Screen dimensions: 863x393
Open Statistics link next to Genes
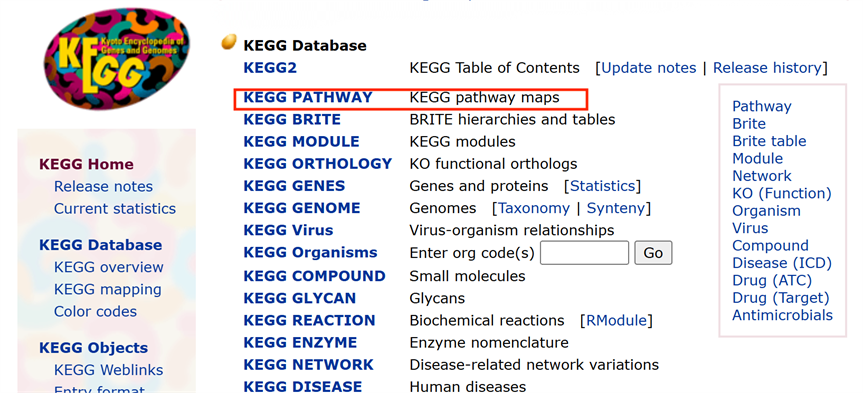click(x=602, y=186)
